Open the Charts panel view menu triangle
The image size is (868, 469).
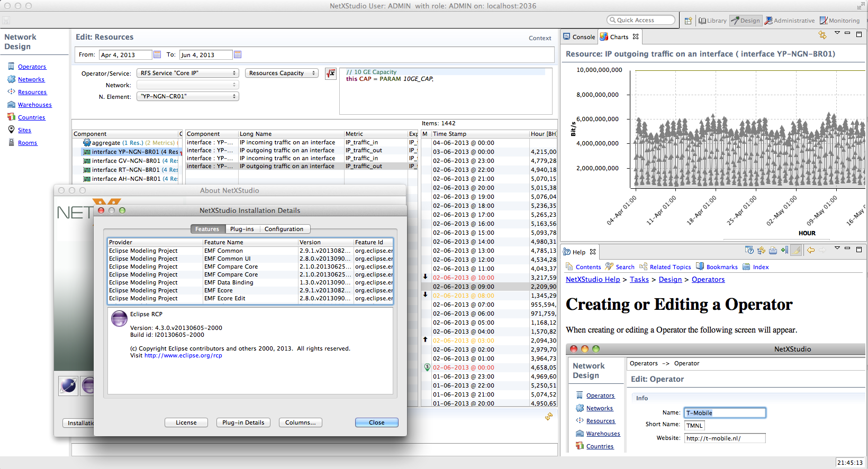[x=837, y=33]
